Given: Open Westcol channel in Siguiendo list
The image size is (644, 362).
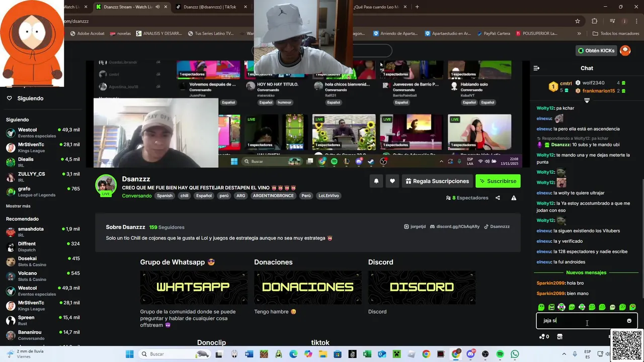Looking at the screenshot, I should 43,133.
